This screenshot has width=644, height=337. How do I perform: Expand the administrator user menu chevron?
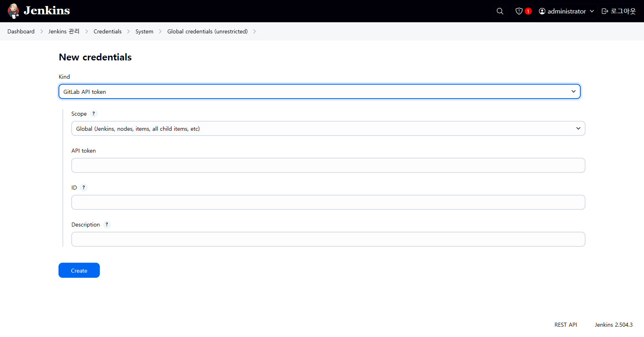click(x=592, y=11)
